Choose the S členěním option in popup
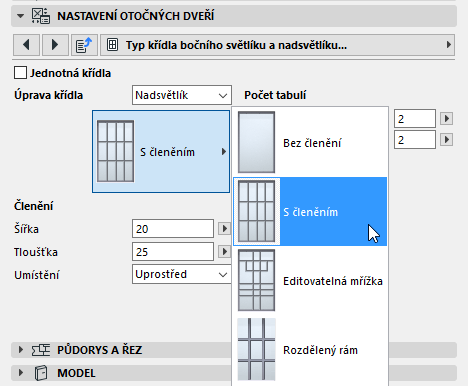 310,211
